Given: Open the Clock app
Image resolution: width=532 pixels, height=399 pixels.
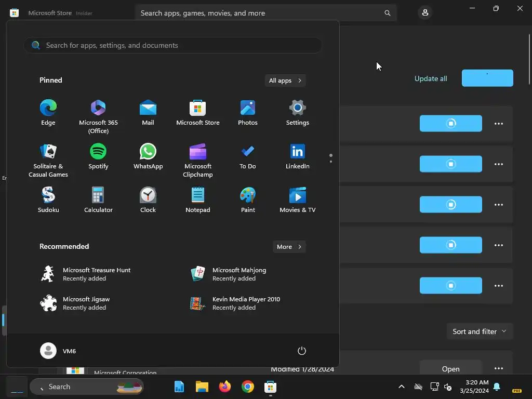Looking at the screenshot, I should (x=148, y=200).
